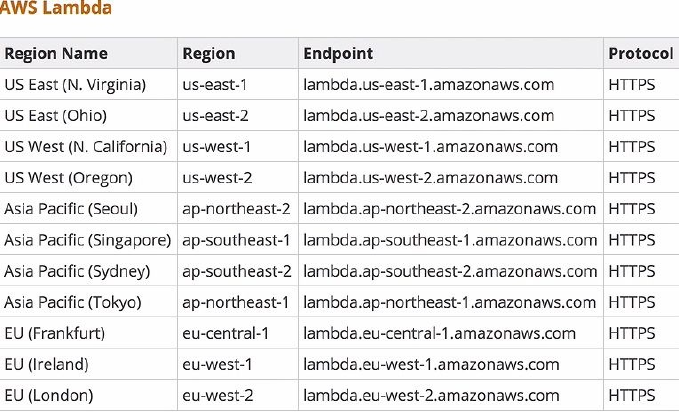
Task: Select the eu-central-1 region code
Action: (225, 333)
